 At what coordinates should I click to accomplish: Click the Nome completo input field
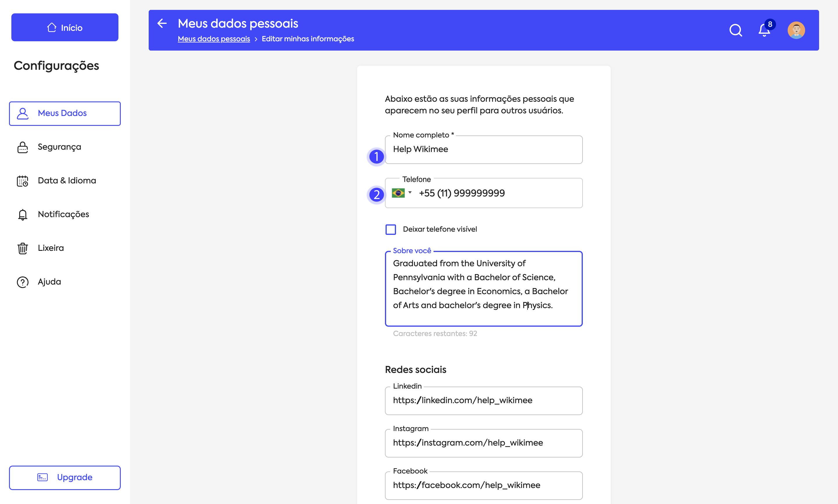point(483,150)
